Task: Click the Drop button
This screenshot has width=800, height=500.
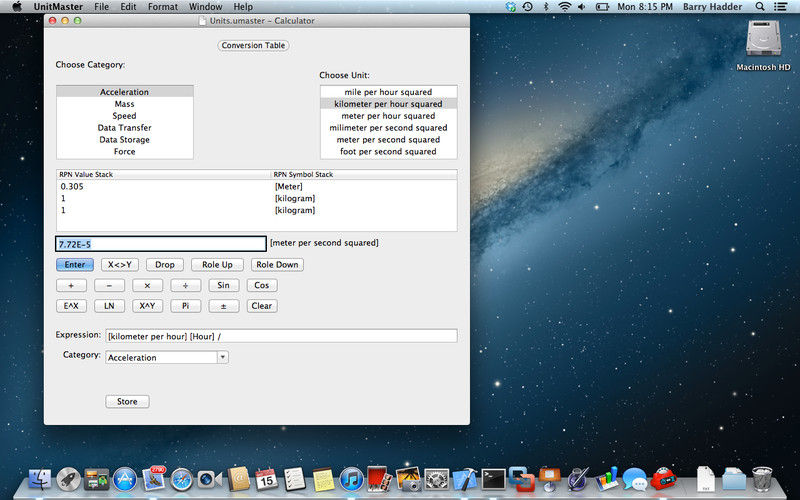Action: 165,264
